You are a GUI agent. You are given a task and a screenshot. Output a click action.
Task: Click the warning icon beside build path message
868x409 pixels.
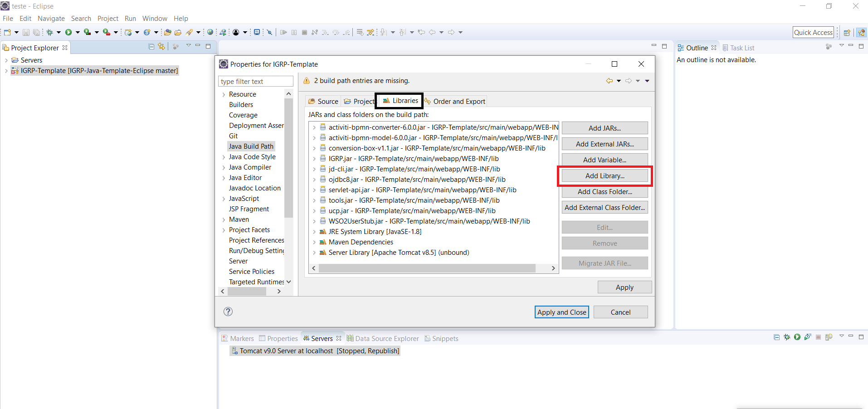click(307, 81)
